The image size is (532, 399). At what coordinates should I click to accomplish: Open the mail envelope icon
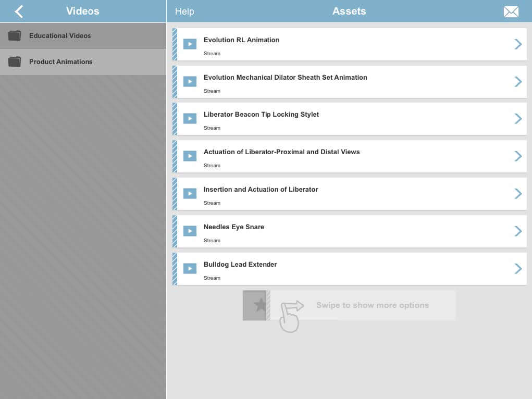coord(511,12)
